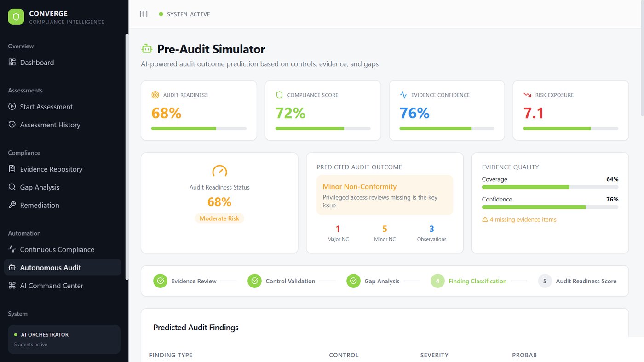644x362 pixels.
Task: Click the Compliance Score shield icon
Action: click(x=279, y=95)
